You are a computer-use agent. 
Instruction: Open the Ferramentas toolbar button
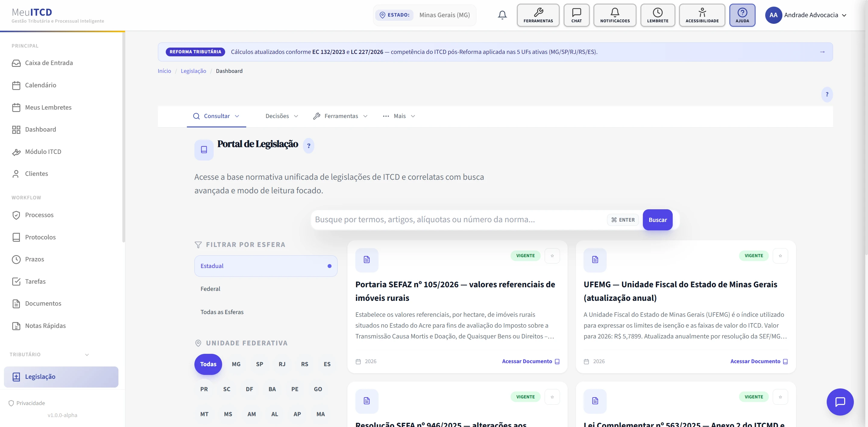coord(538,15)
